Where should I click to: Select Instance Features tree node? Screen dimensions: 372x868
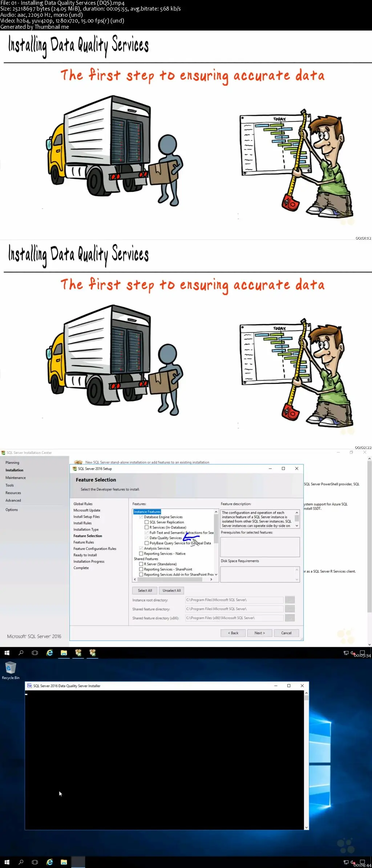(x=147, y=512)
